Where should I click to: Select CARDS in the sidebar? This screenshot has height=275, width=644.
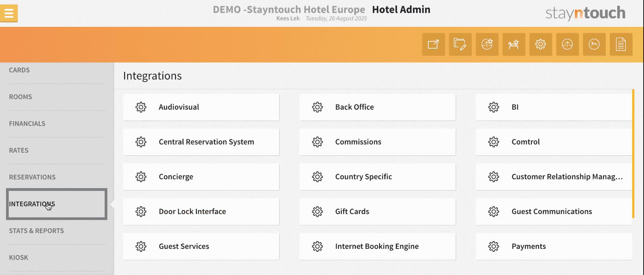(19, 70)
